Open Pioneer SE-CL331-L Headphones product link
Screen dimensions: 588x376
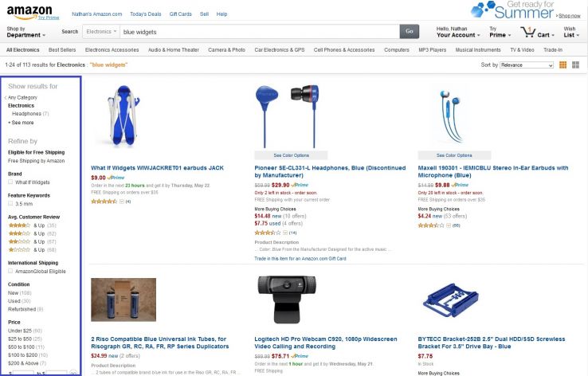[330, 171]
